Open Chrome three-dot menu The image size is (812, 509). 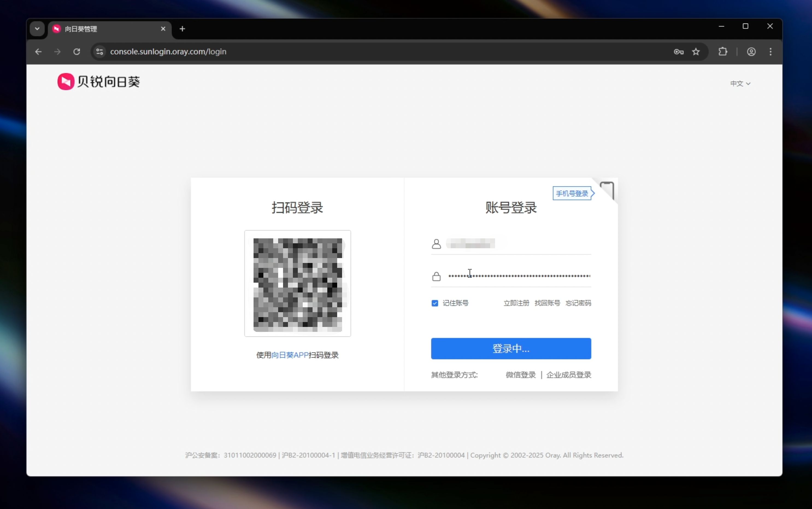click(770, 51)
